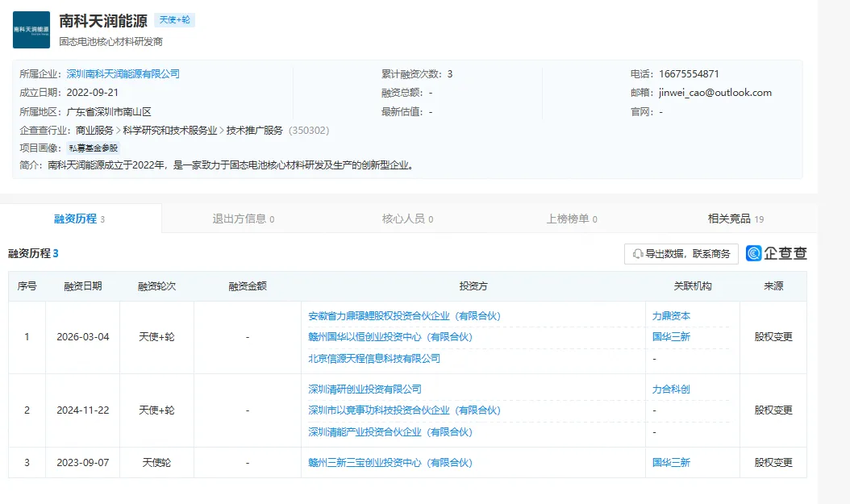Open investor 深圳市以竟事功科技投资合伙企业

point(404,410)
